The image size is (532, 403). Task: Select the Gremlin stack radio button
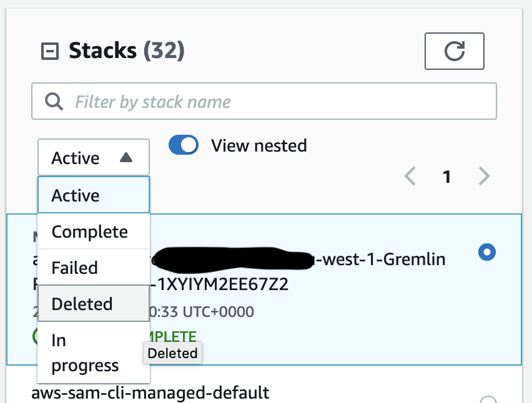487,252
